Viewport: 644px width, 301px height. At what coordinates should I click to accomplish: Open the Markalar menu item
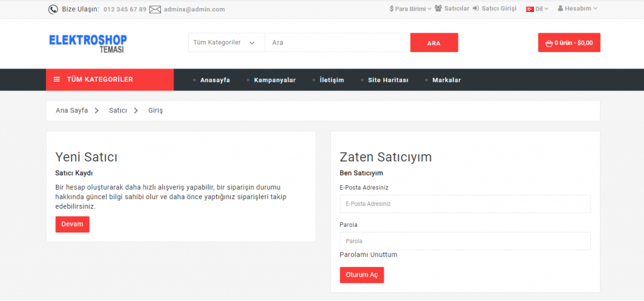pos(447,80)
